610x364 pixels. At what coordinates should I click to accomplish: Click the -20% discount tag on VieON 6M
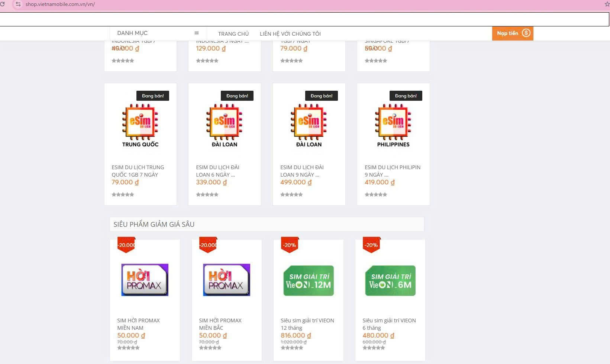(x=371, y=245)
